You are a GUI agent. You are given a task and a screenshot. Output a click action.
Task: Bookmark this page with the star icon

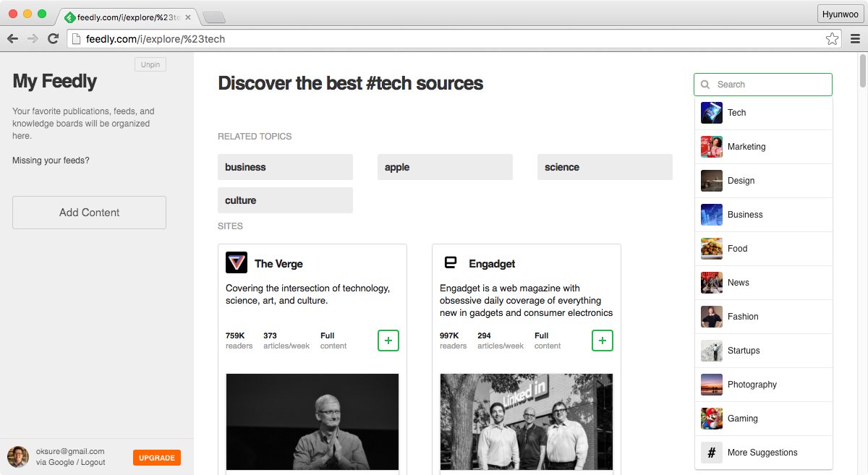[x=832, y=39]
